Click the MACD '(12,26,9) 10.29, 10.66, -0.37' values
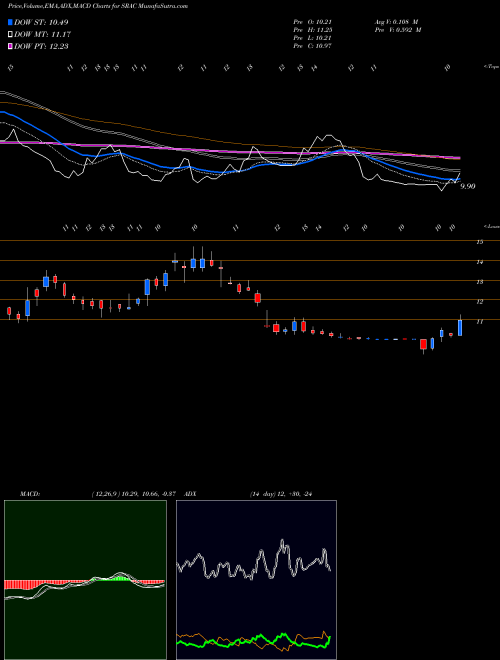The image size is (500, 660). coord(136,494)
